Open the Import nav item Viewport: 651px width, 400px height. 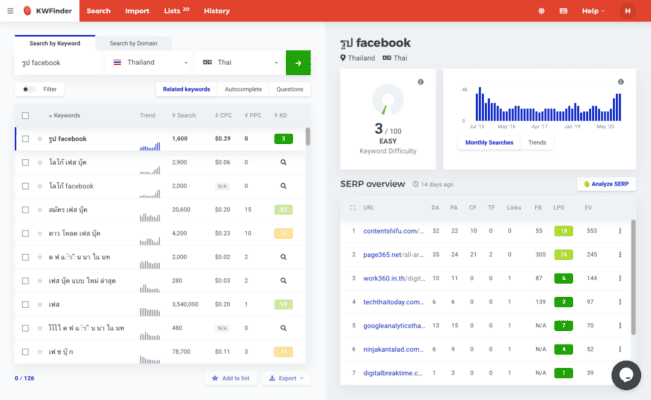[137, 11]
